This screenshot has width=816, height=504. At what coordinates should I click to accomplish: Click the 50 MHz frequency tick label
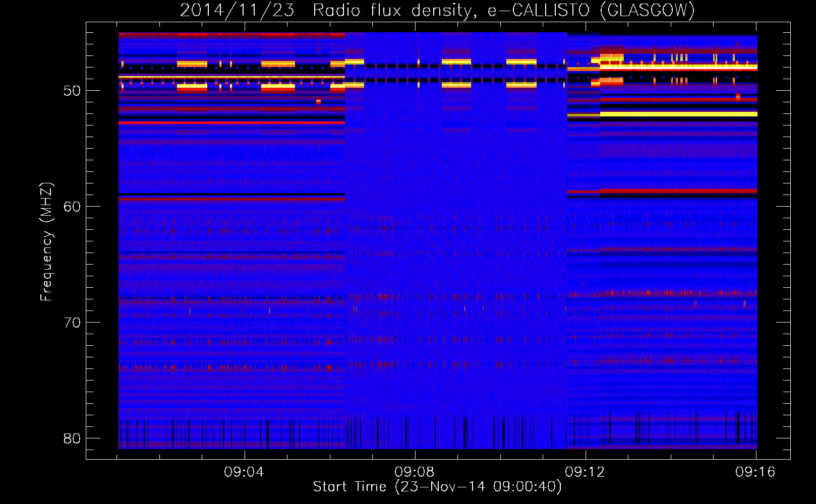tap(72, 91)
